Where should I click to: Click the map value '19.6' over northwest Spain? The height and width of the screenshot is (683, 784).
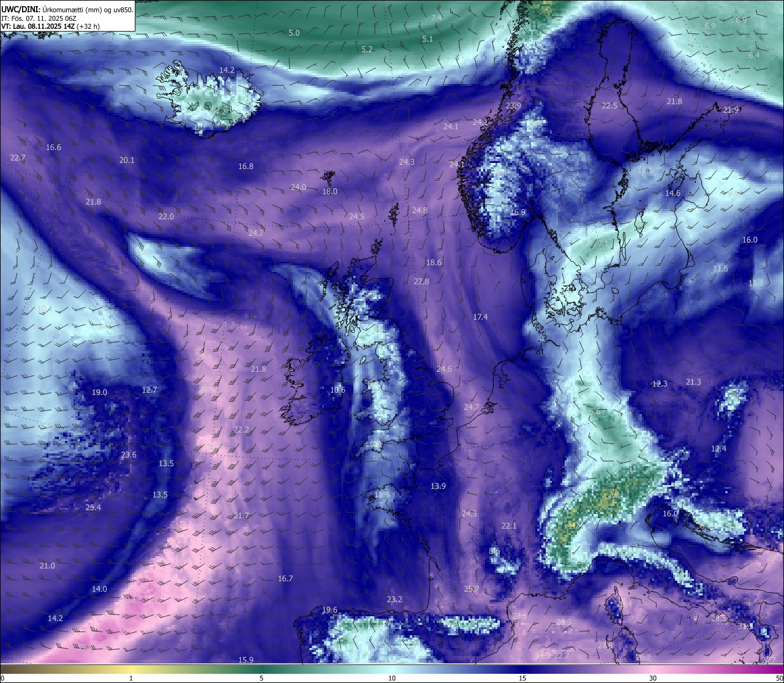330,610
